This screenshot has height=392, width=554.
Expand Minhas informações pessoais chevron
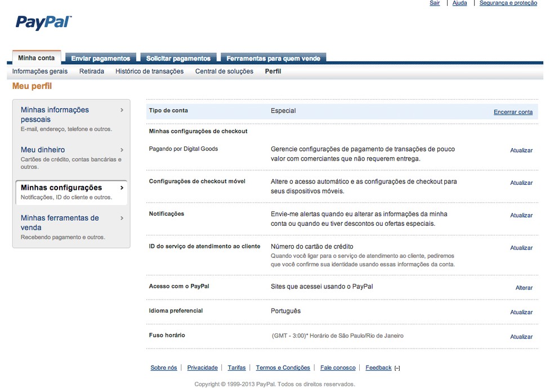point(122,110)
